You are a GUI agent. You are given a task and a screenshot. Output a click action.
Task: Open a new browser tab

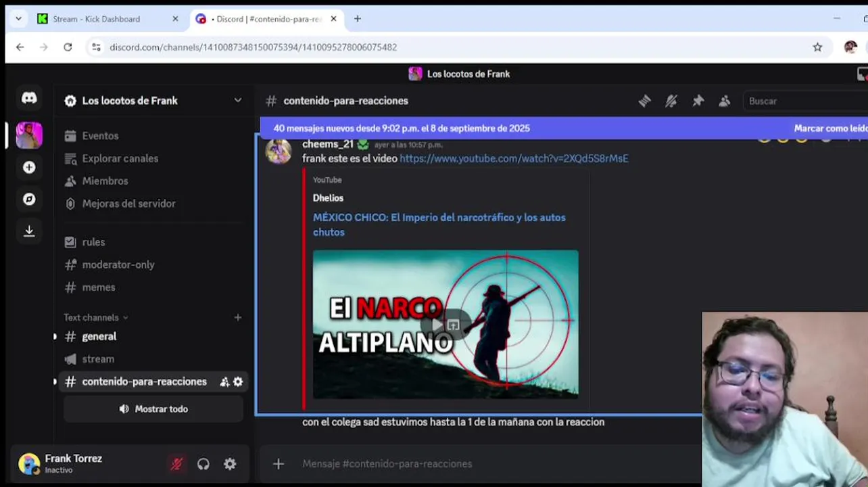pos(358,19)
